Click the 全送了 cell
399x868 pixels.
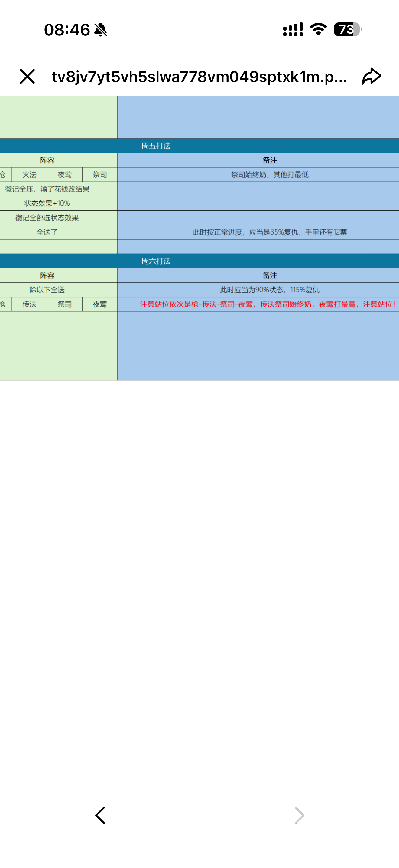[x=47, y=232]
